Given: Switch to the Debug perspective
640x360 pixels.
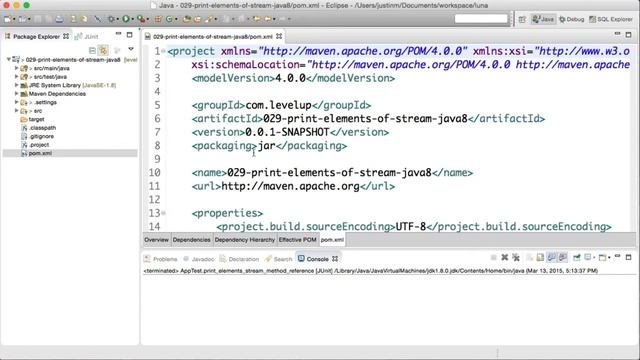Looking at the screenshot, I should [571, 19].
